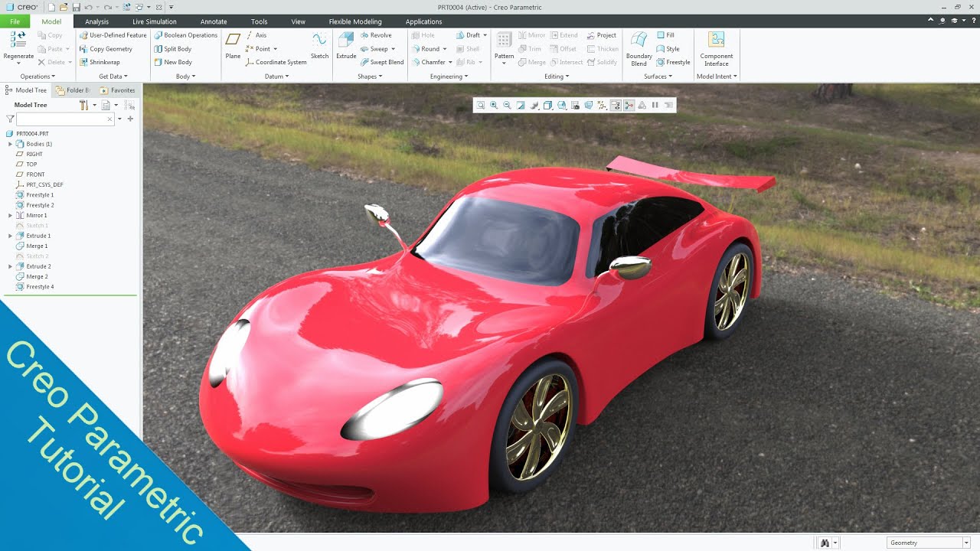Screen dimensions: 980x551
Task: Click the Zoom In icon in graphics toolbar
Action: point(494,105)
